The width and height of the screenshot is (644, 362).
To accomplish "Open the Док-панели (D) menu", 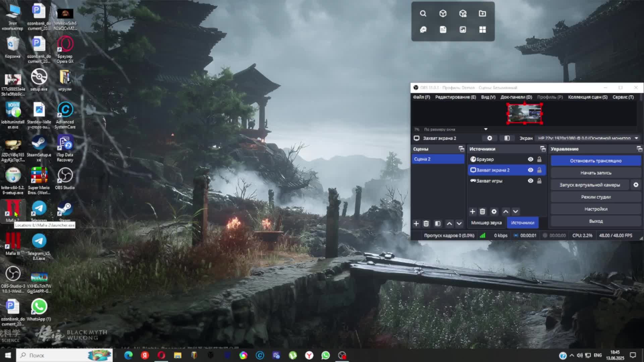I will point(516,97).
